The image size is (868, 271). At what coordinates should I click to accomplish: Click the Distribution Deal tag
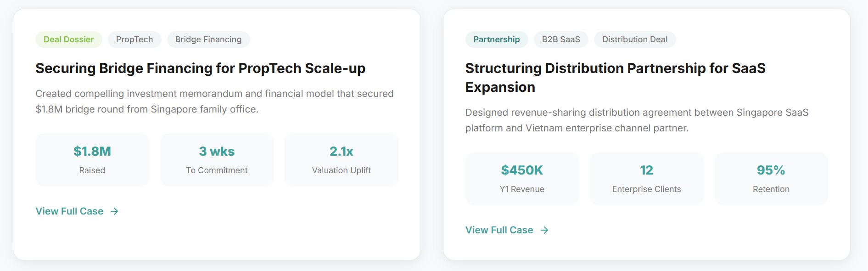[635, 40]
